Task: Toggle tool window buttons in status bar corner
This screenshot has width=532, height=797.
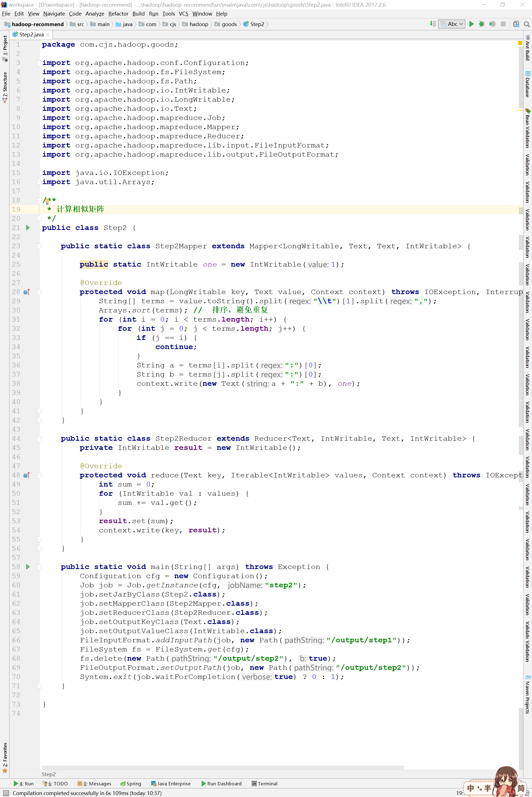Action: [x=6, y=793]
